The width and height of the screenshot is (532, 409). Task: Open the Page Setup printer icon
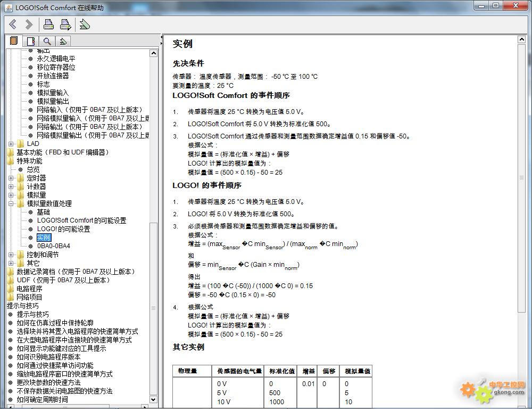pyautogui.click(x=65, y=24)
